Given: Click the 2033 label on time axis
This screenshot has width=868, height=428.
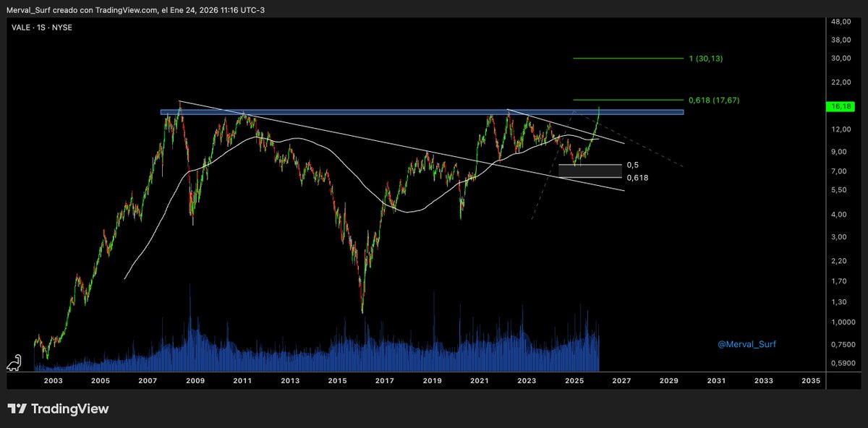Looking at the screenshot, I should click(x=763, y=380).
